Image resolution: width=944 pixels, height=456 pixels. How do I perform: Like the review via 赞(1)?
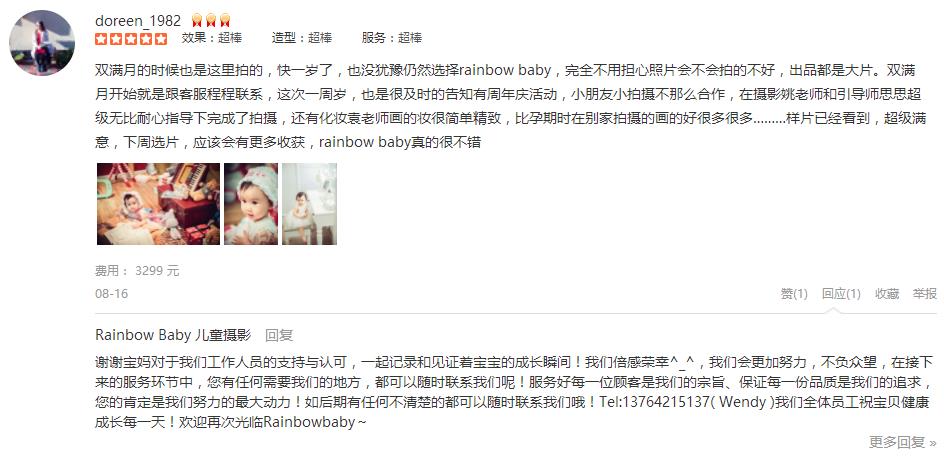coord(794,294)
